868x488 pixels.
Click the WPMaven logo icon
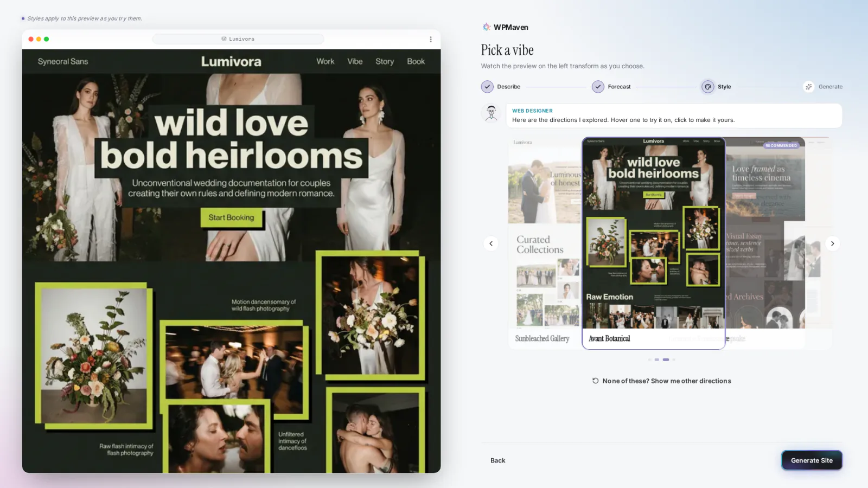(x=486, y=27)
